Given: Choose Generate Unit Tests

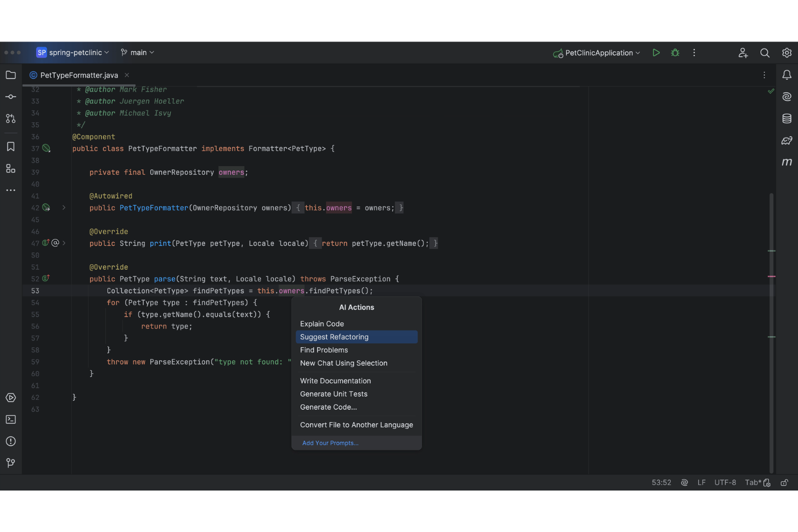Looking at the screenshot, I should [x=356, y=394].
